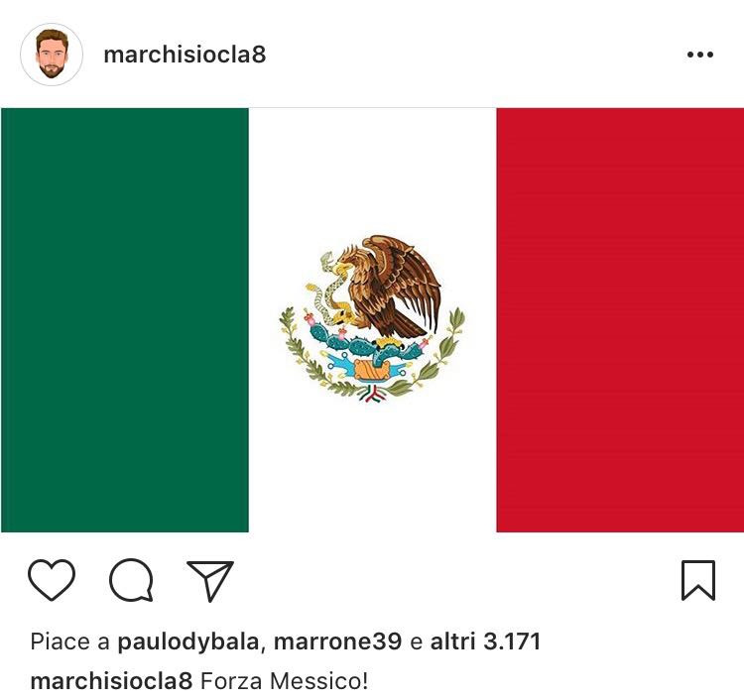
Task: Open marrone39's profile from the likes line
Action: tap(337, 642)
